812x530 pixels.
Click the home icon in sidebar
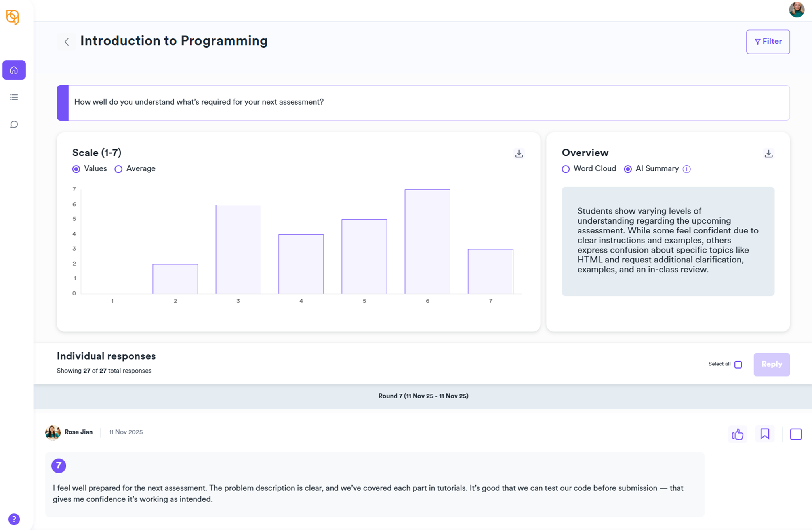pos(14,70)
